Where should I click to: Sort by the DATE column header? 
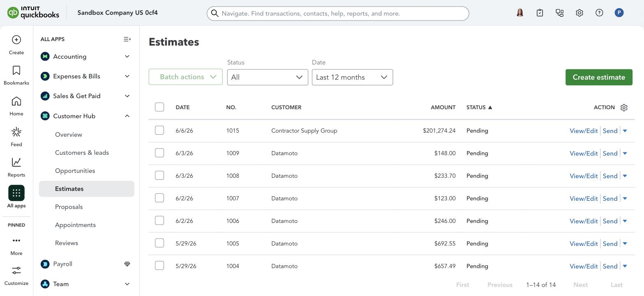point(182,108)
